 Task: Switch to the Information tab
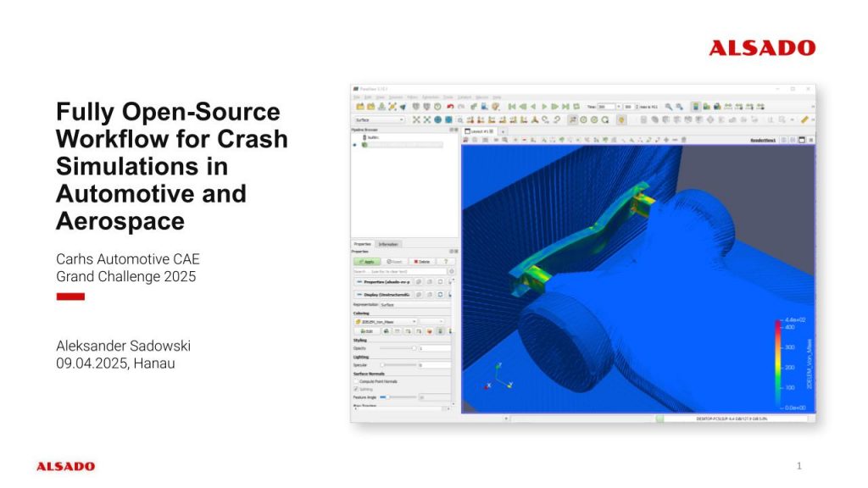click(389, 244)
